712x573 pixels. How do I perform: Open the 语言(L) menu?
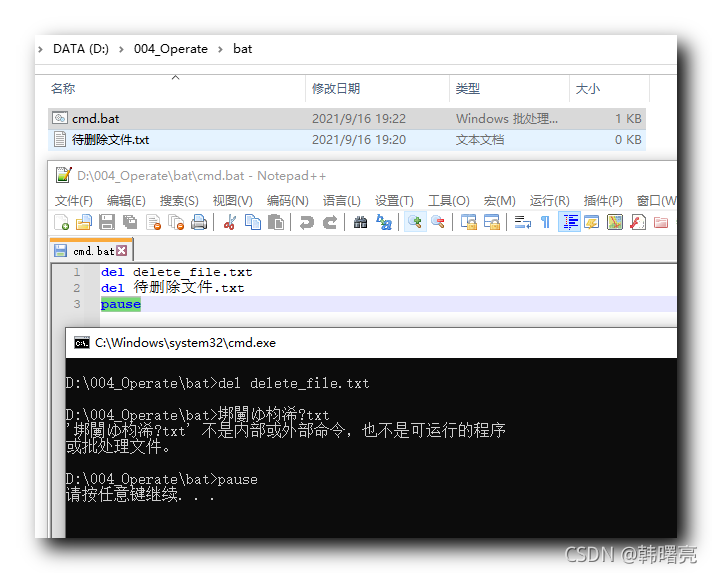341,201
